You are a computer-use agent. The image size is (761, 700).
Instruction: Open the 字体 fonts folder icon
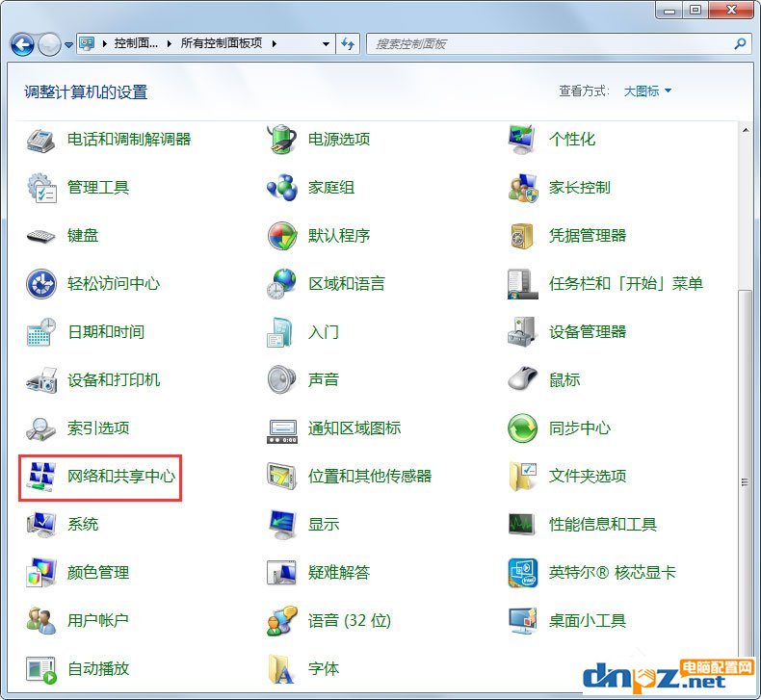[x=281, y=669]
